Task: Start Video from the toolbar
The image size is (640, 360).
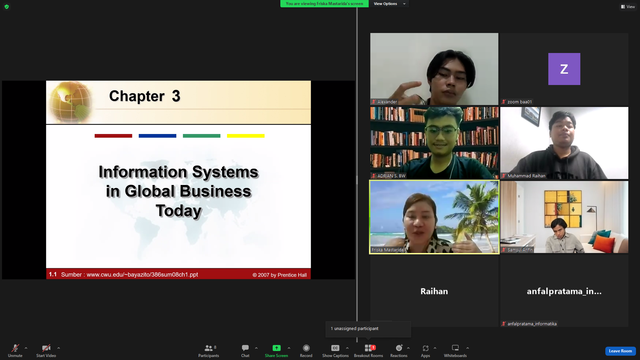Action: point(46,351)
